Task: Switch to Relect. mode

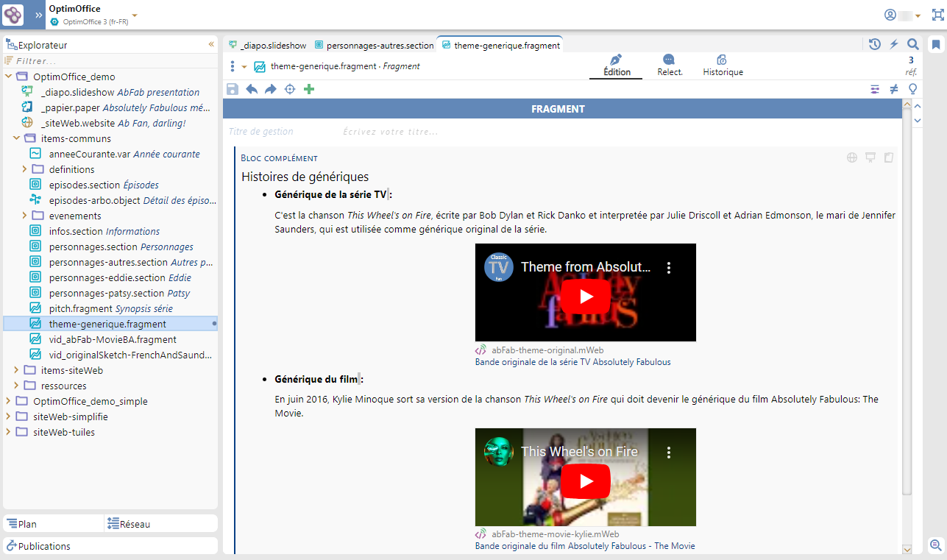Action: (x=669, y=65)
